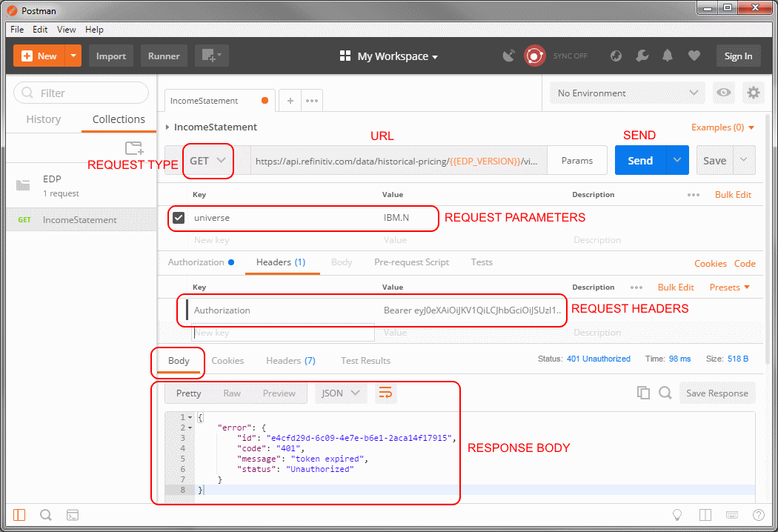Click the environment quick look eye icon

(x=724, y=93)
